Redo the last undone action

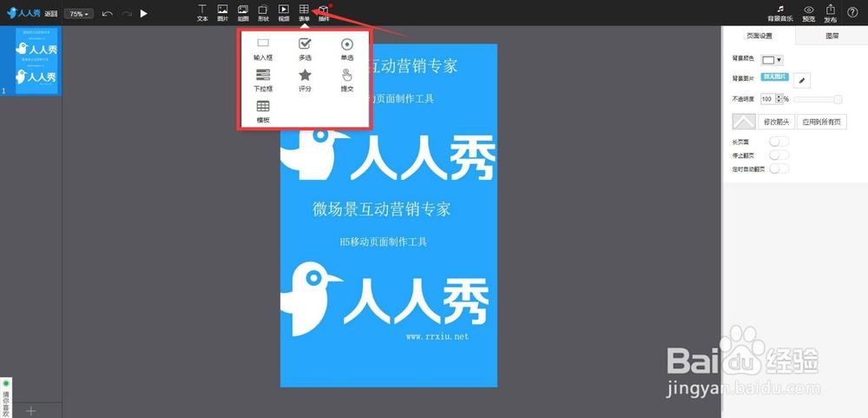click(127, 13)
